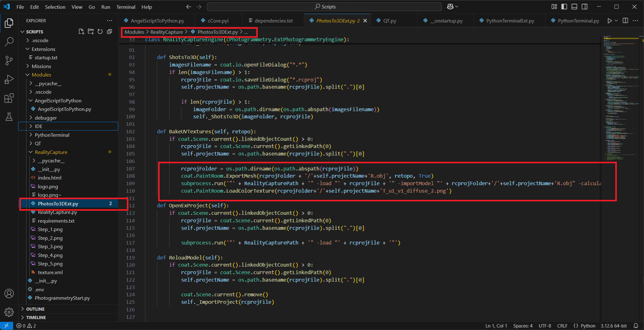
Task: Collapse the RealityCapture folder
Action: pos(51,152)
